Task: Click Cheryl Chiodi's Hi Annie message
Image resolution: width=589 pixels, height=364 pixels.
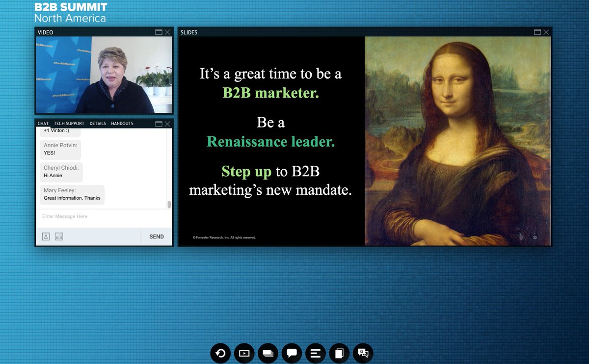Action: pos(61,172)
